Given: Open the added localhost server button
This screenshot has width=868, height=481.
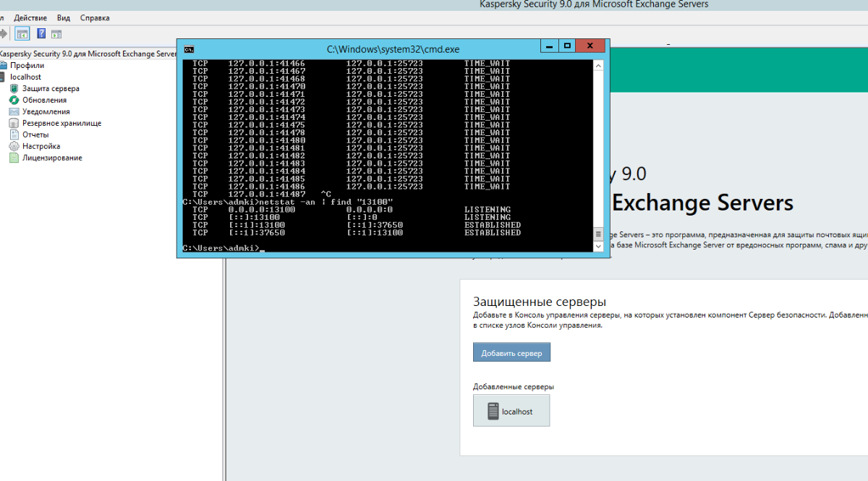Looking at the screenshot, I should [511, 410].
